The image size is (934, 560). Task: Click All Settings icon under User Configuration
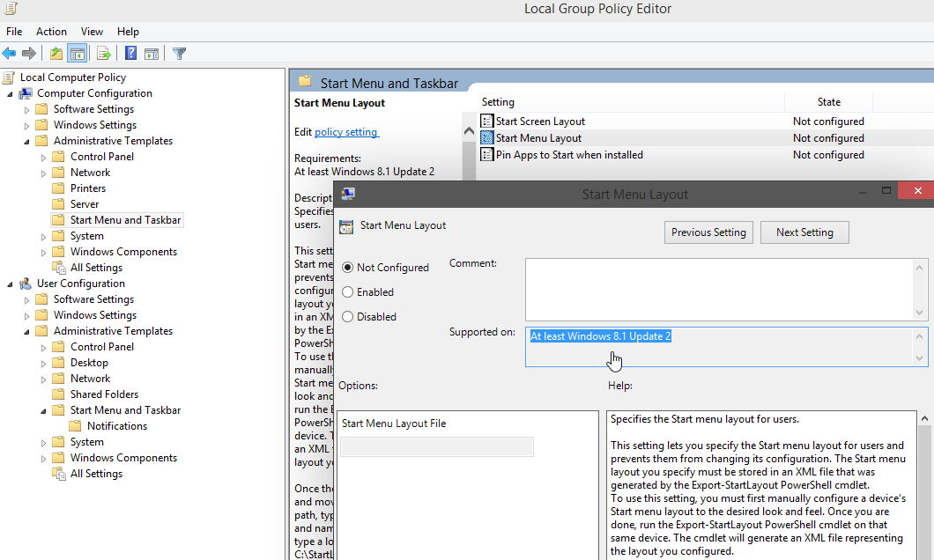[x=58, y=474]
